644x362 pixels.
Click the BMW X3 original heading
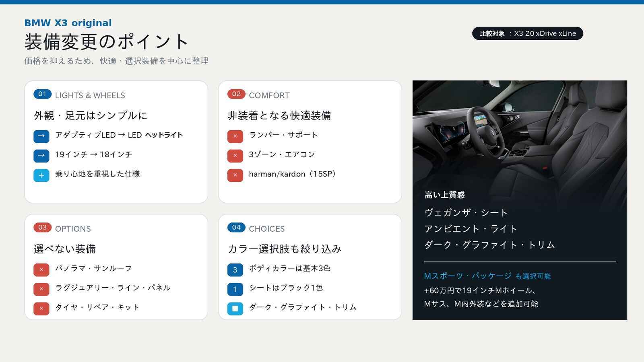pos(68,23)
